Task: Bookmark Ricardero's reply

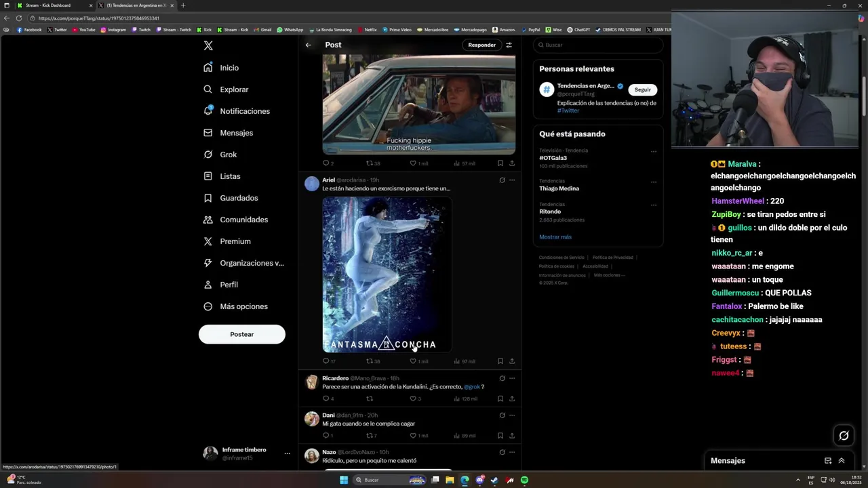Action: pyautogui.click(x=500, y=399)
